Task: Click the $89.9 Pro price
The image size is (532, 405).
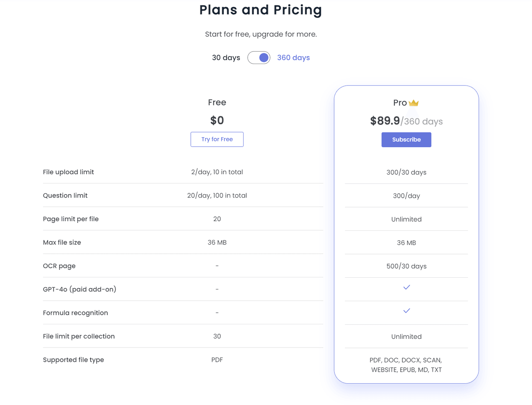Action: (x=385, y=121)
